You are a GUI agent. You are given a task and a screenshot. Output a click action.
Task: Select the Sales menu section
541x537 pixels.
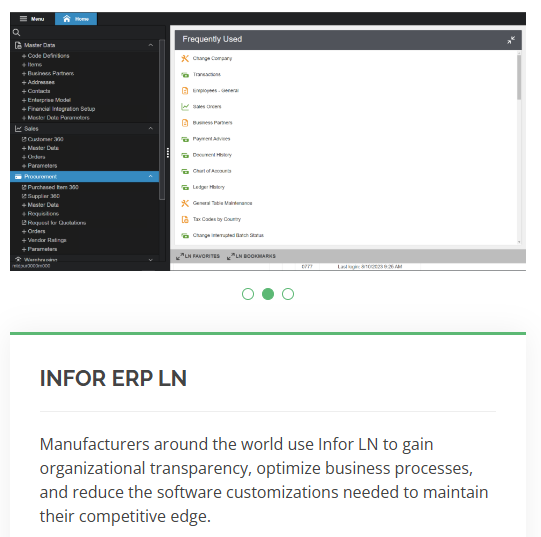85,129
